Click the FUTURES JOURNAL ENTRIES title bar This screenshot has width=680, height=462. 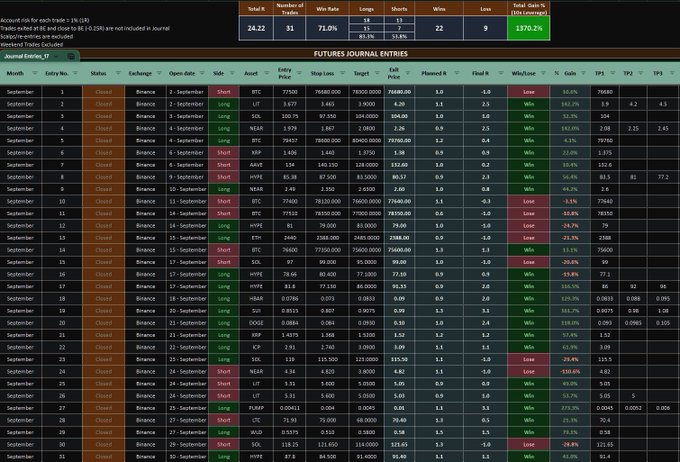(360, 54)
